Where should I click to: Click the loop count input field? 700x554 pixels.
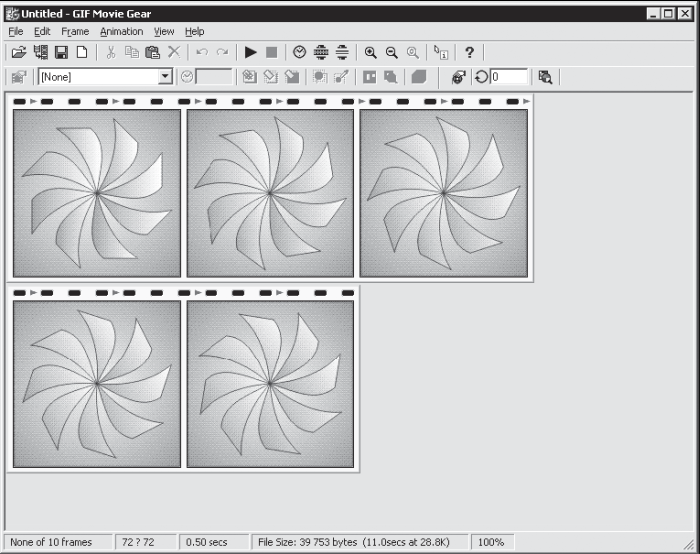508,77
